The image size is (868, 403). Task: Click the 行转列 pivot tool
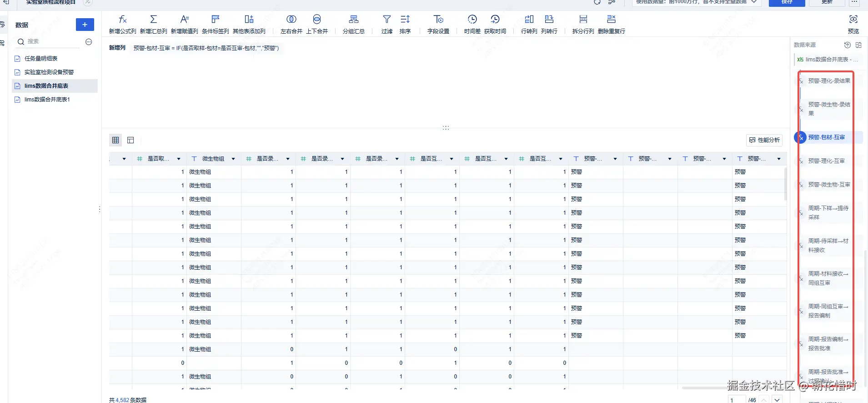(529, 24)
